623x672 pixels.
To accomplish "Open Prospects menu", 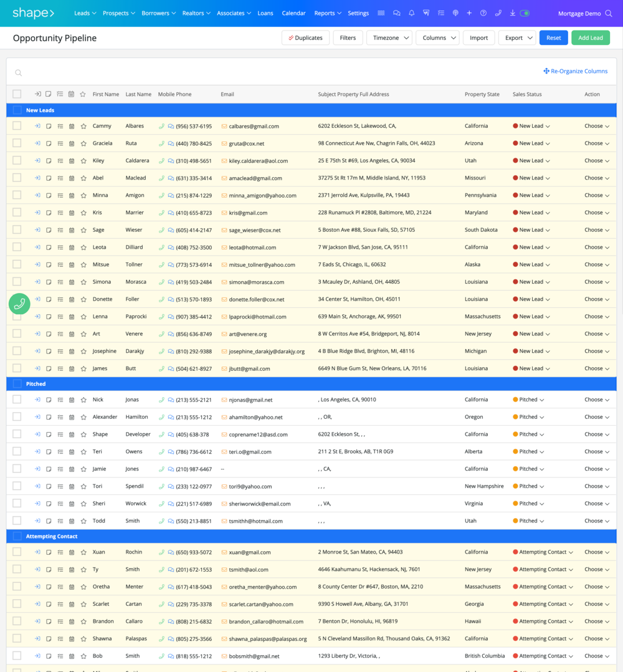I will click(x=118, y=13).
